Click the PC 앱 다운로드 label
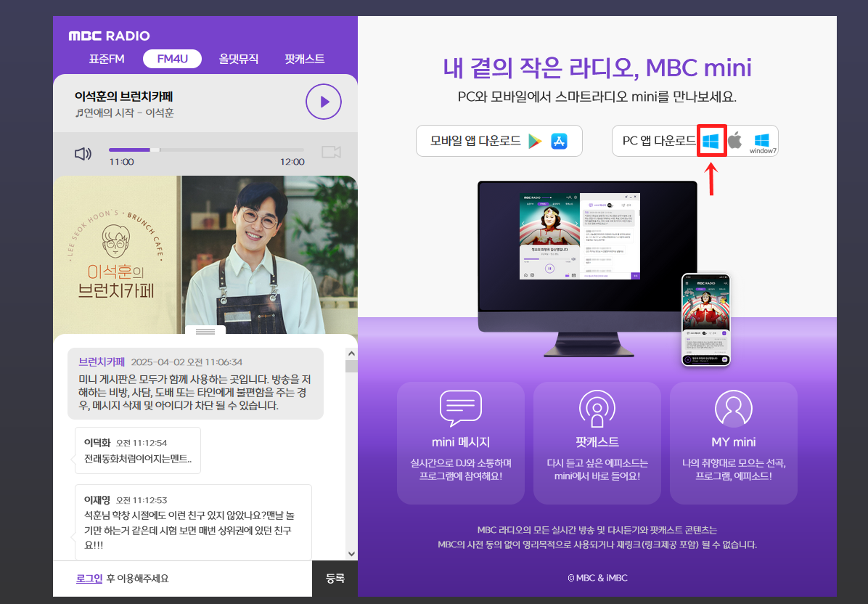868x604 pixels. pyautogui.click(x=659, y=141)
